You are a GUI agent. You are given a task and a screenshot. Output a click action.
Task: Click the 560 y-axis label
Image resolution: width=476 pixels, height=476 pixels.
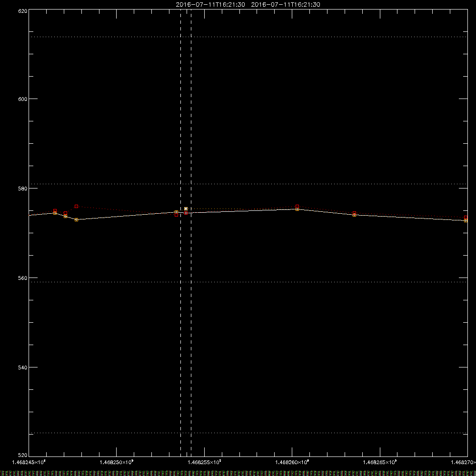click(23, 278)
